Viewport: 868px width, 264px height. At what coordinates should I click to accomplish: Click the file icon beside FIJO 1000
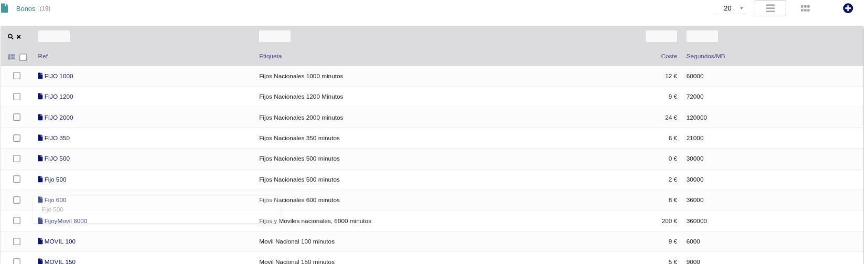coord(40,76)
